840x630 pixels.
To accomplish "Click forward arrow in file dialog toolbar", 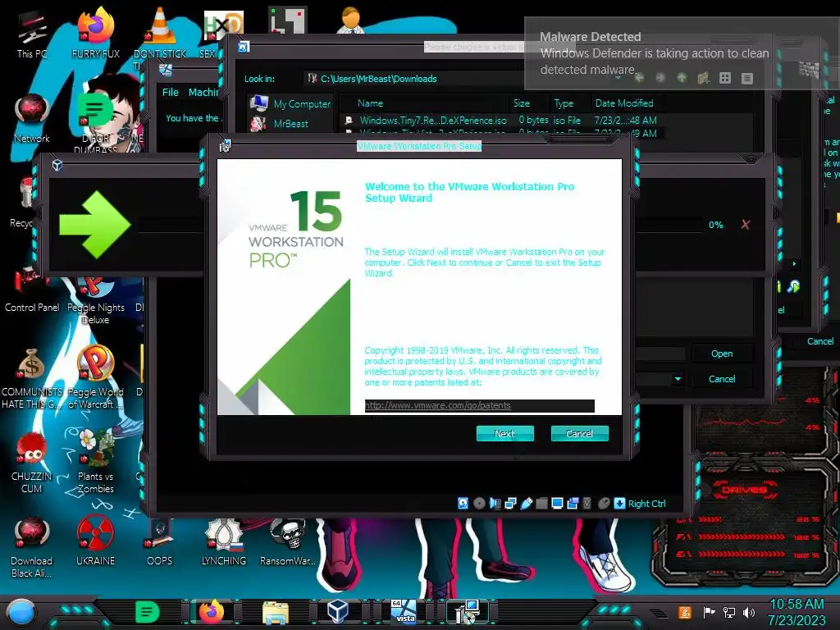I will coord(660,78).
